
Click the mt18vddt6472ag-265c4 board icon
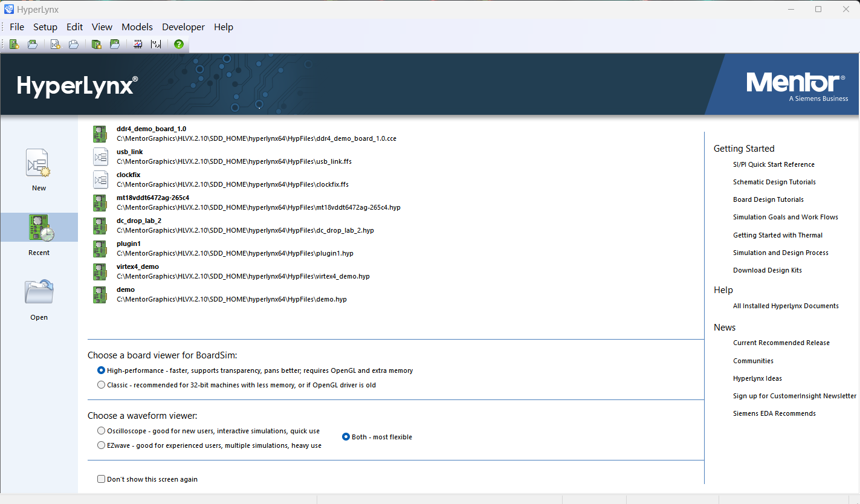click(100, 203)
